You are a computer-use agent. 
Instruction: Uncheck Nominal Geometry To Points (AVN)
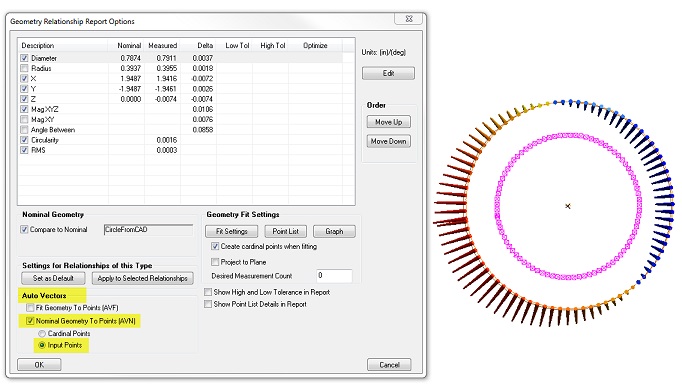(x=30, y=321)
